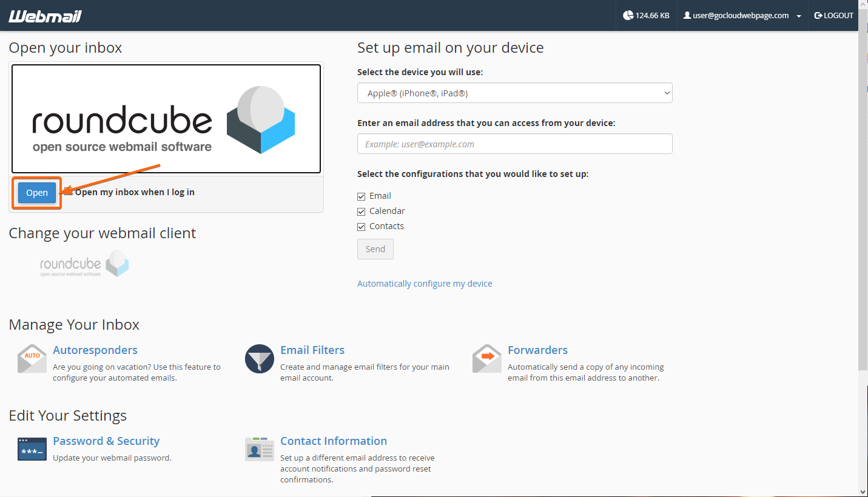The width and height of the screenshot is (868, 497).
Task: Click the user account person icon
Action: 687,15
